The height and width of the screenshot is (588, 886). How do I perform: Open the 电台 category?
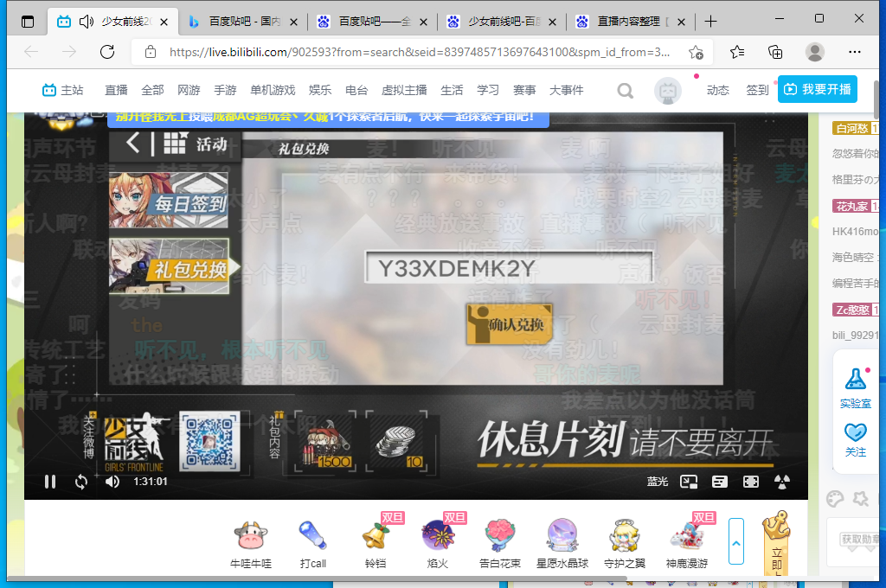click(x=356, y=91)
